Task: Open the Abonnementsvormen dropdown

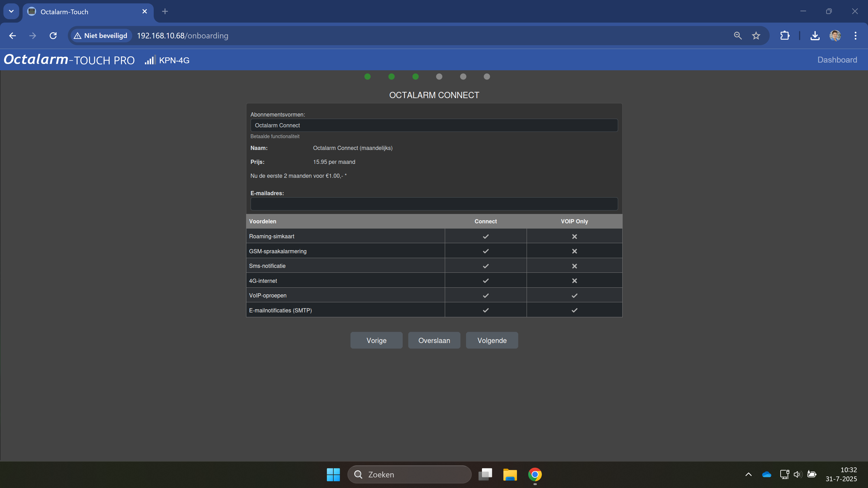Action: point(434,125)
